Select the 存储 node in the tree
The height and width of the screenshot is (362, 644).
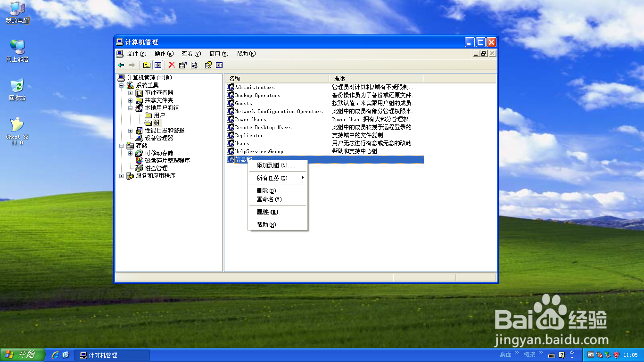[x=141, y=146]
